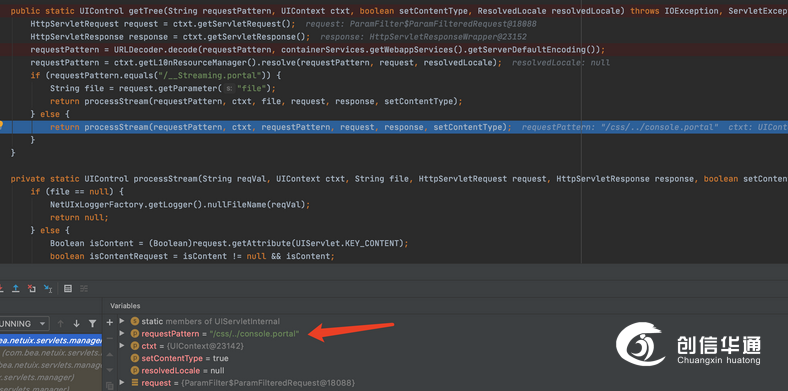788x391 pixels.
Task: Select the next frame down arrow
Action: [76, 324]
